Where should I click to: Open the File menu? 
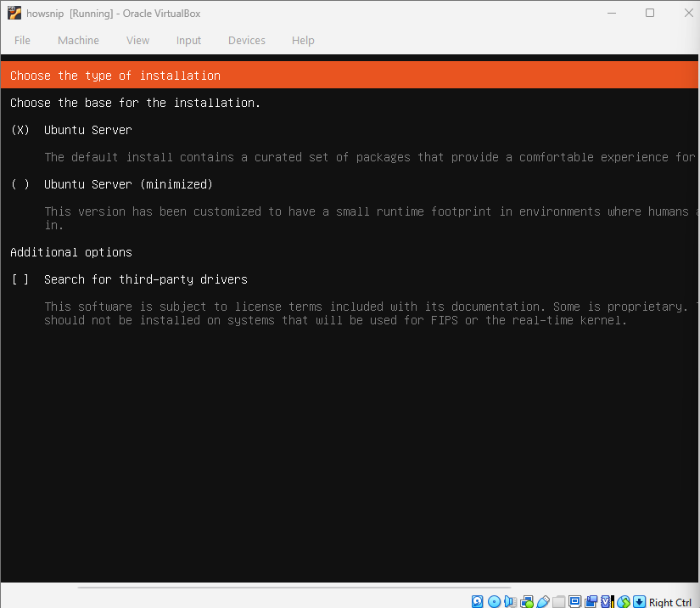tap(22, 40)
